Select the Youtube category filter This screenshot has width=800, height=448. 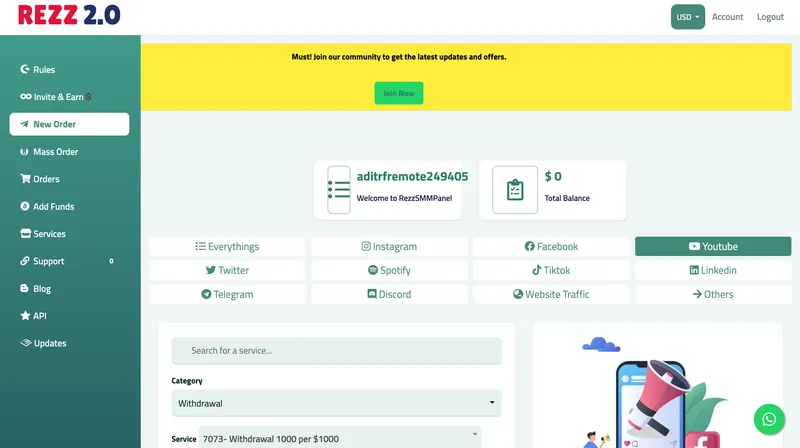point(713,246)
